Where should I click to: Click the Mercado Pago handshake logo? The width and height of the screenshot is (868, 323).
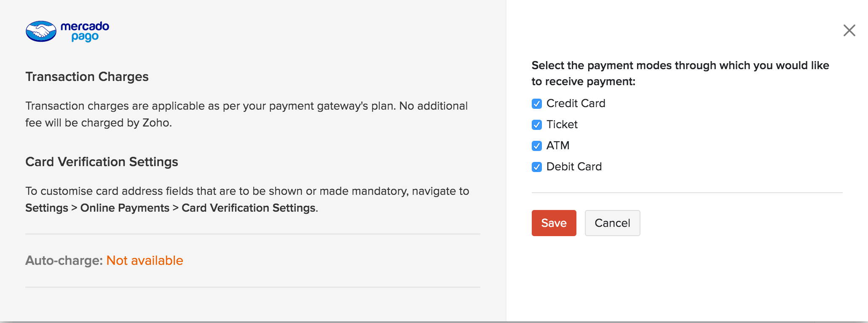(x=41, y=30)
